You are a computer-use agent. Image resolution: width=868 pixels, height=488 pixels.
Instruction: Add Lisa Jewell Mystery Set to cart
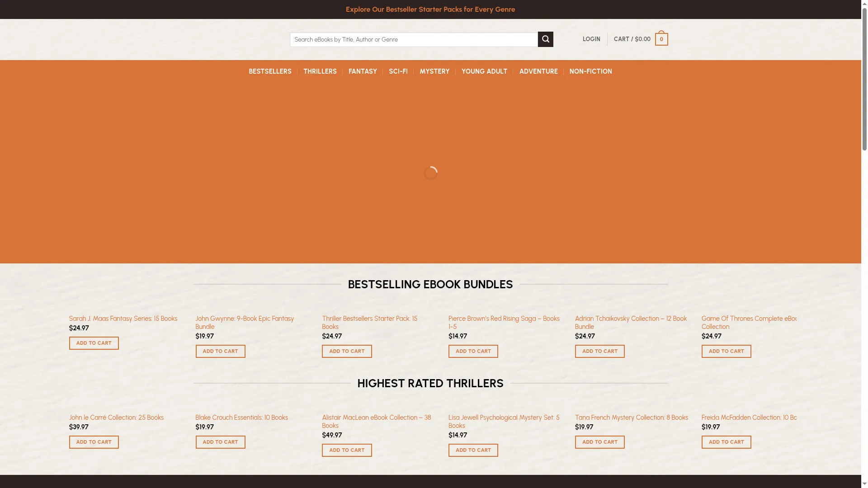click(473, 450)
